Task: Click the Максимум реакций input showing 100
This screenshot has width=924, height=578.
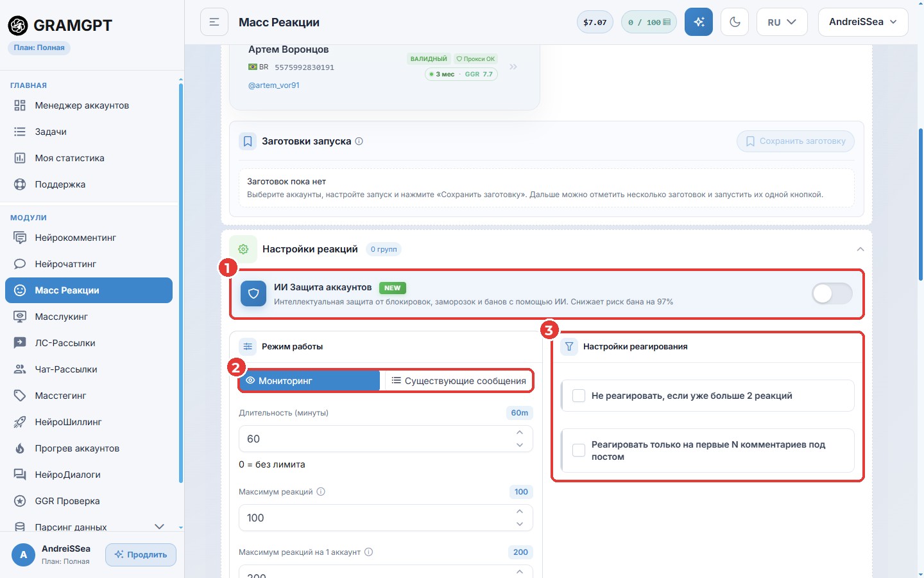Action: pos(386,518)
